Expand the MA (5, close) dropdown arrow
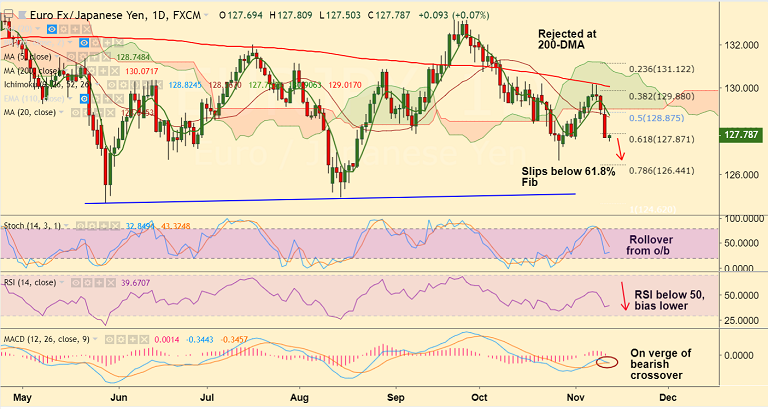768x409 pixels. pyautogui.click(x=57, y=57)
